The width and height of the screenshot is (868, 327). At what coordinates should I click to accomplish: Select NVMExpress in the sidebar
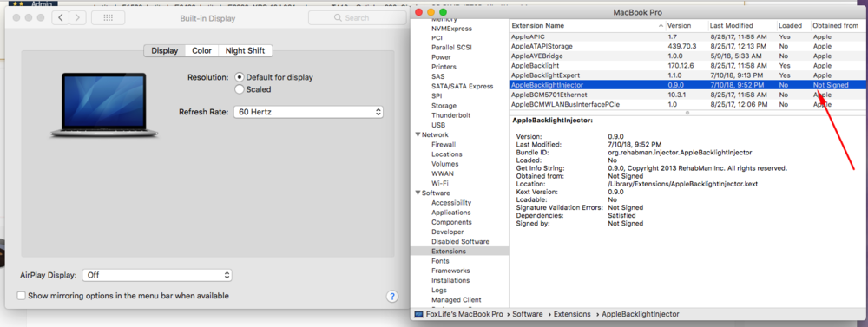tap(451, 29)
